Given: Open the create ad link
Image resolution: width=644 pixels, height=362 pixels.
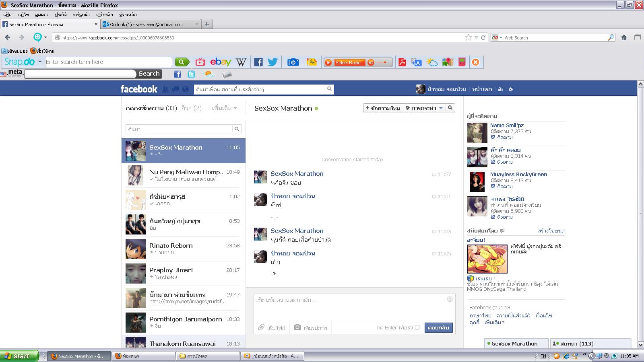Looking at the screenshot, I should 551,231.
